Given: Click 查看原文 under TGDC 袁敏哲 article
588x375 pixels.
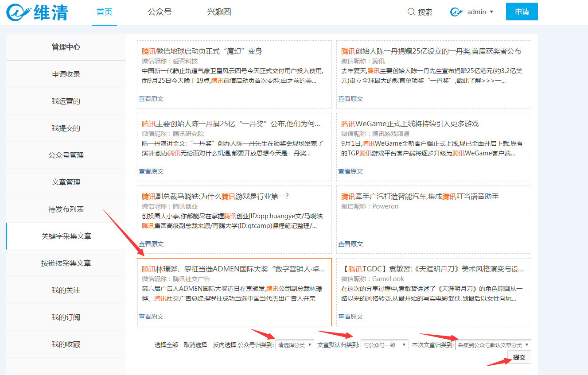Looking at the screenshot, I should tap(350, 317).
